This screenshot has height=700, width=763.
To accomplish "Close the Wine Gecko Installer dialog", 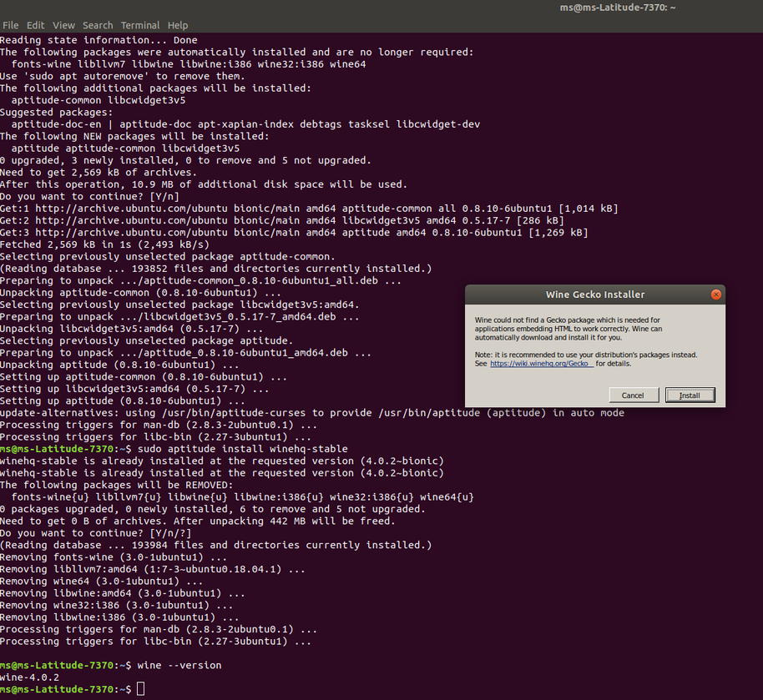I will [x=715, y=295].
